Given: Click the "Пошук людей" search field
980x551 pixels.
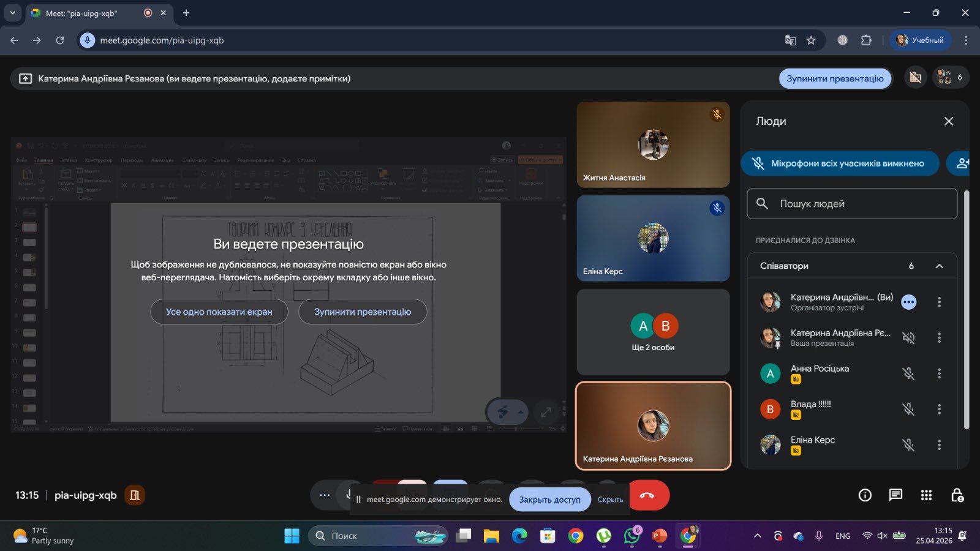Looking at the screenshot, I should point(852,204).
